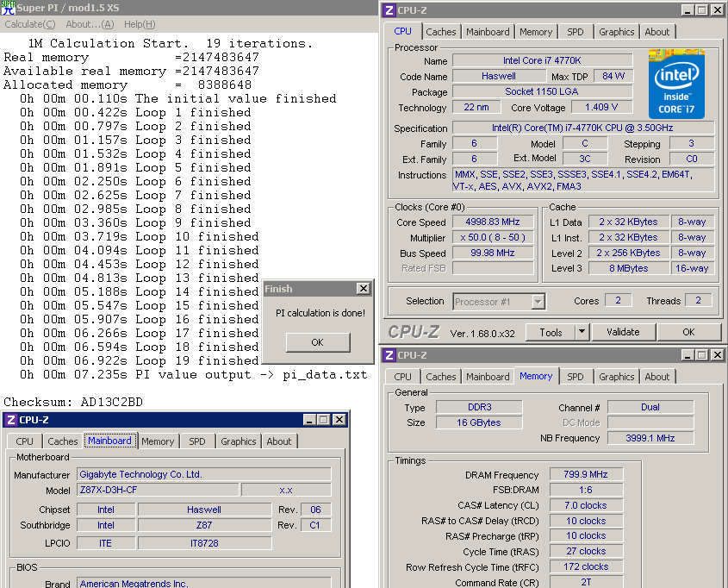Open SPD tab in the Memory CPU-Z window
728x588 pixels.
tap(576, 377)
